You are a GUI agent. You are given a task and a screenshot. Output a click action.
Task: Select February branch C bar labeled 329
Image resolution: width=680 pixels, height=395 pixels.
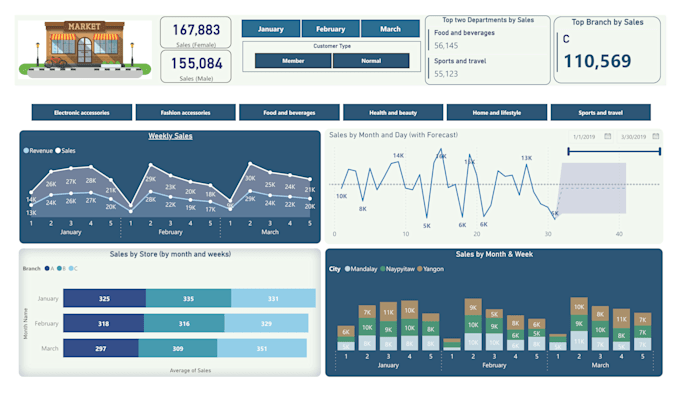[x=266, y=323]
